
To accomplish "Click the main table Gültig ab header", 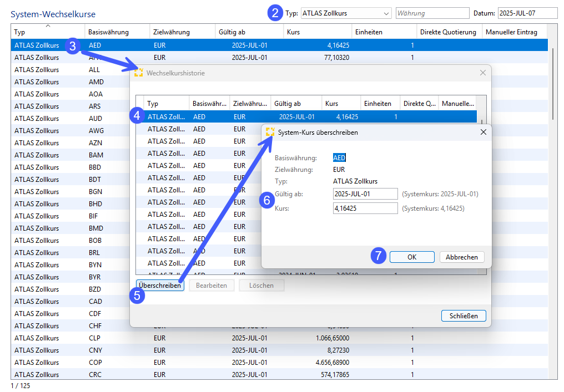I will [x=249, y=32].
